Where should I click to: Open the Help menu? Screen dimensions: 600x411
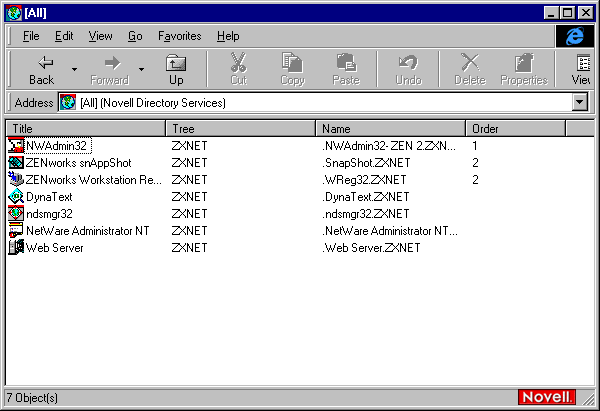[x=228, y=36]
